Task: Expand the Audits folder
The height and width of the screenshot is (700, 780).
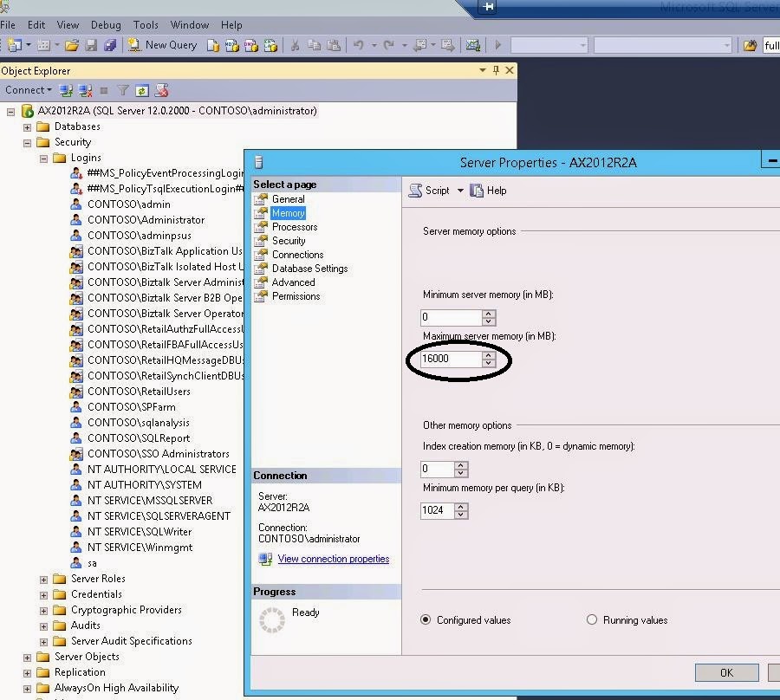Action: coord(44,626)
